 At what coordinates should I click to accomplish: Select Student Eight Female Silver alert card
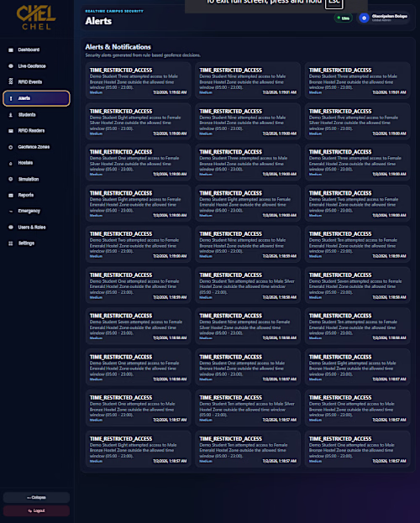pyautogui.click(x=139, y=122)
